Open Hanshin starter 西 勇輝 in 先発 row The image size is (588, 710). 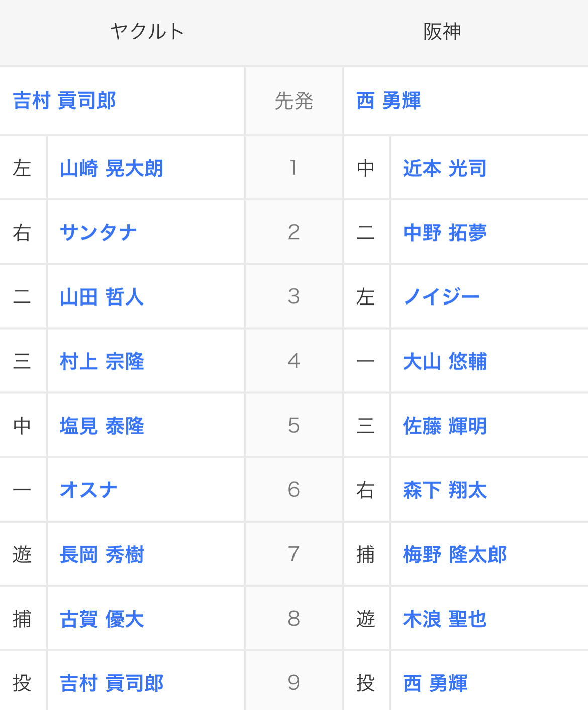click(388, 100)
